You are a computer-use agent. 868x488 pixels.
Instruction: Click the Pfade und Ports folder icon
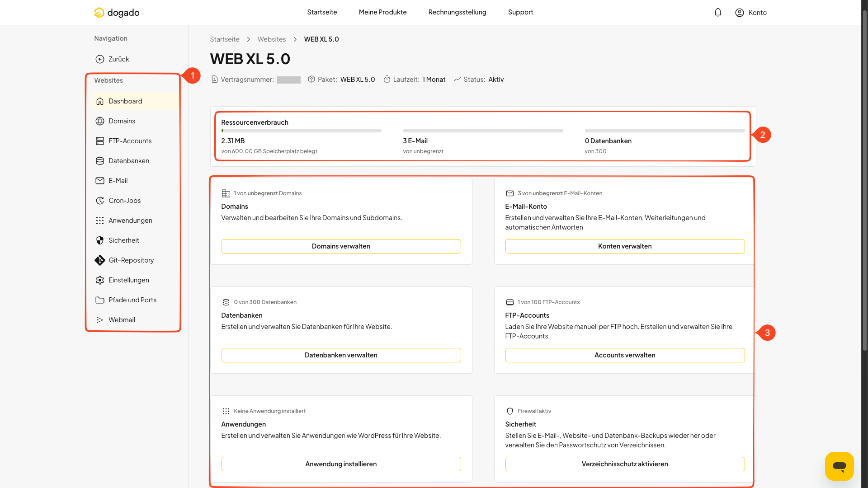pyautogui.click(x=100, y=300)
